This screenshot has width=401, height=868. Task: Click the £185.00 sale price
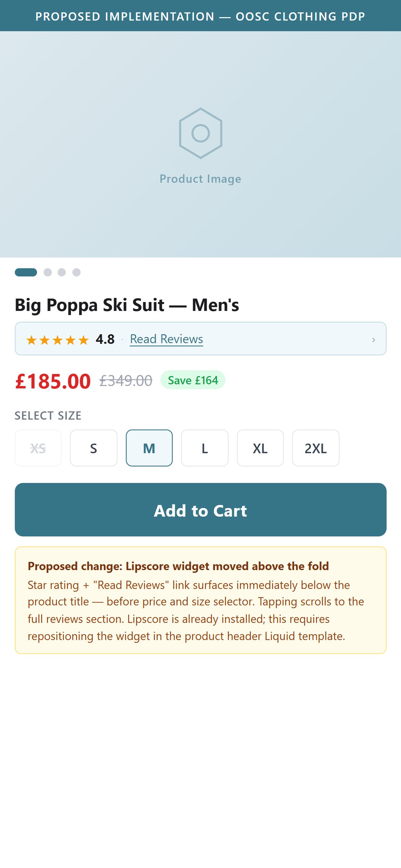tap(53, 381)
